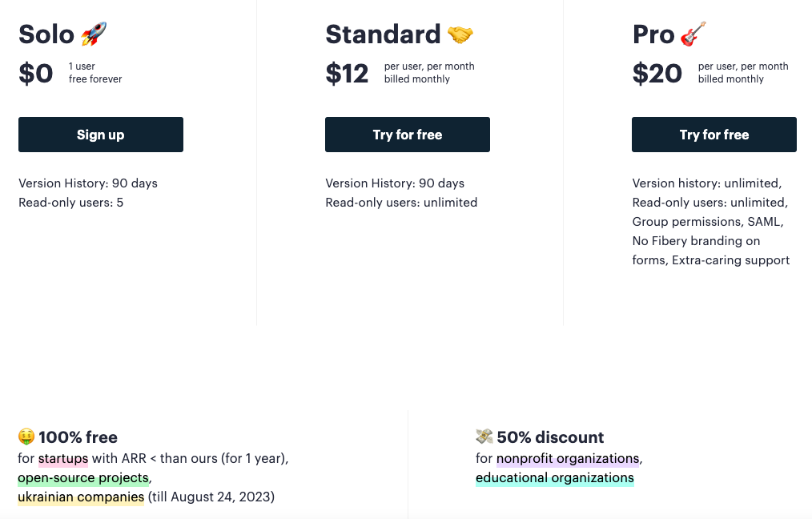This screenshot has height=519, width=812.
Task: Click the Sign up button for Solo
Action: pos(101,135)
